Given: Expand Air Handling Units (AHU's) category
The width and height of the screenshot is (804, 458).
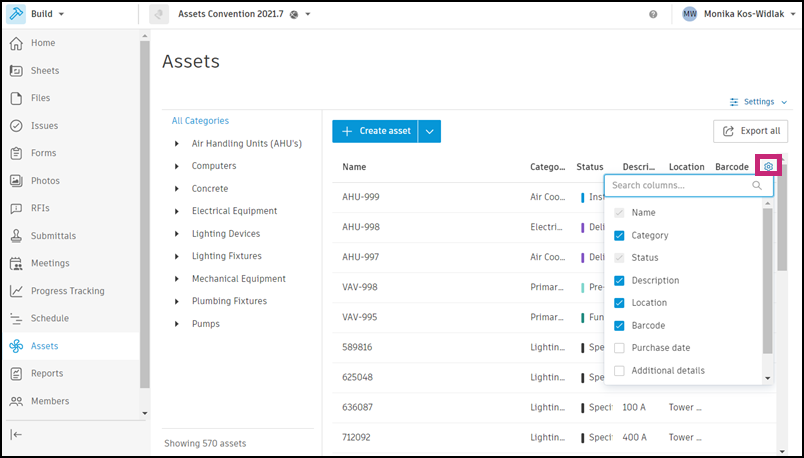Looking at the screenshot, I should tap(177, 144).
